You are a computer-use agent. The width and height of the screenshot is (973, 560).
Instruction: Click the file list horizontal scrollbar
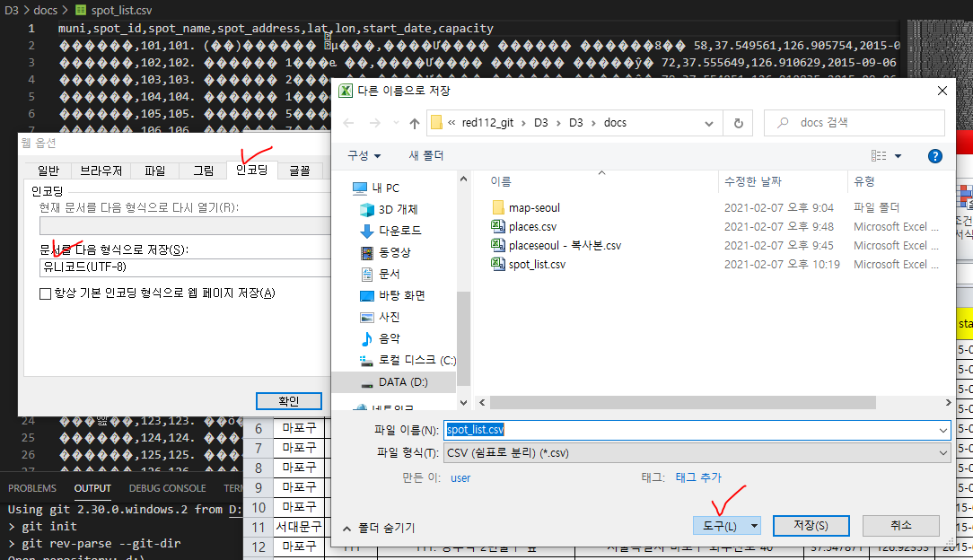tap(682, 402)
